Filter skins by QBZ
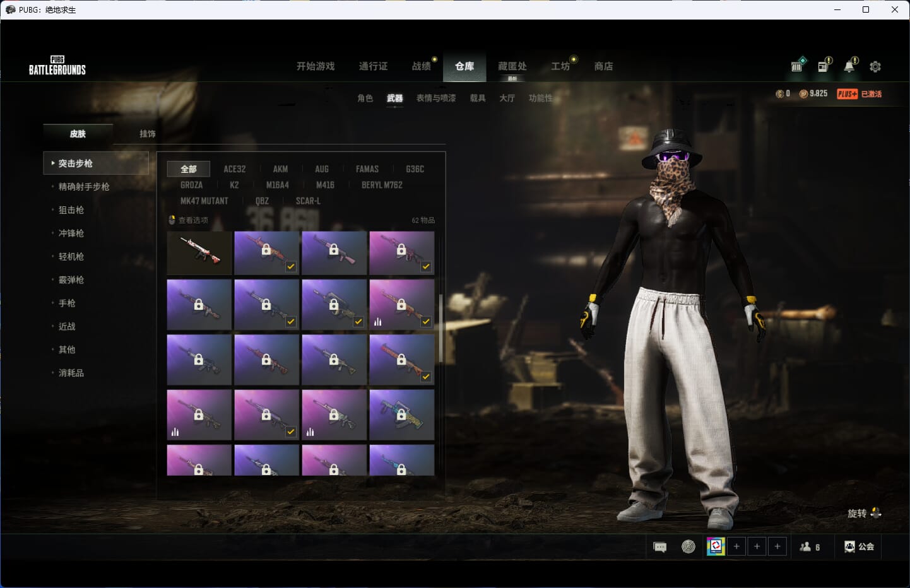 click(x=262, y=201)
